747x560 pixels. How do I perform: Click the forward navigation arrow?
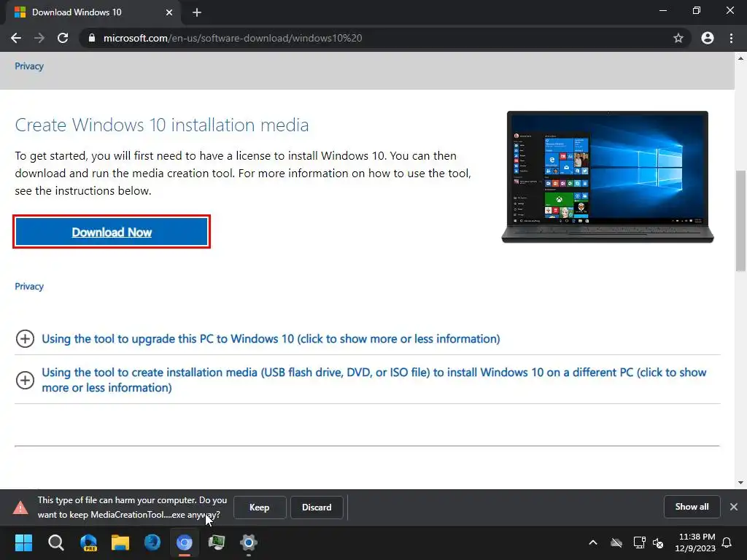pyautogui.click(x=39, y=38)
